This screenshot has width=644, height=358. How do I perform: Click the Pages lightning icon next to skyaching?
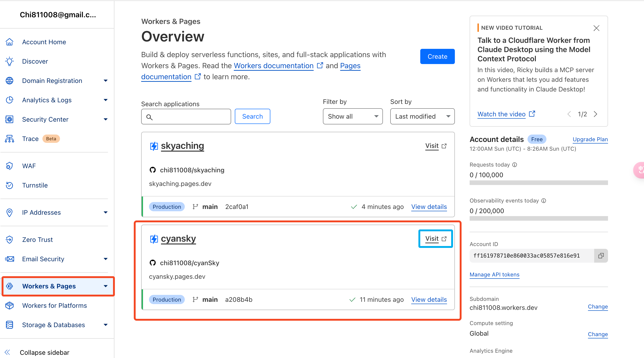[154, 146]
